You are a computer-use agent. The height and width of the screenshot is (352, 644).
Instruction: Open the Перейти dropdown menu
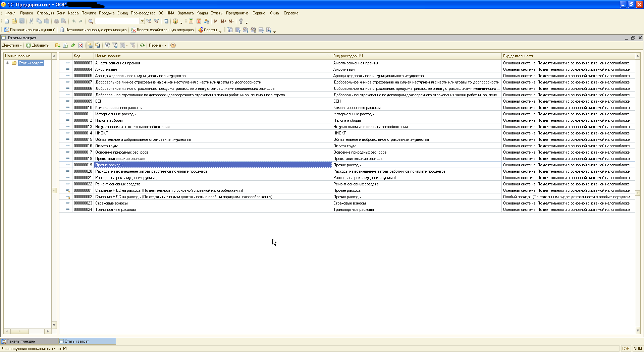[157, 46]
